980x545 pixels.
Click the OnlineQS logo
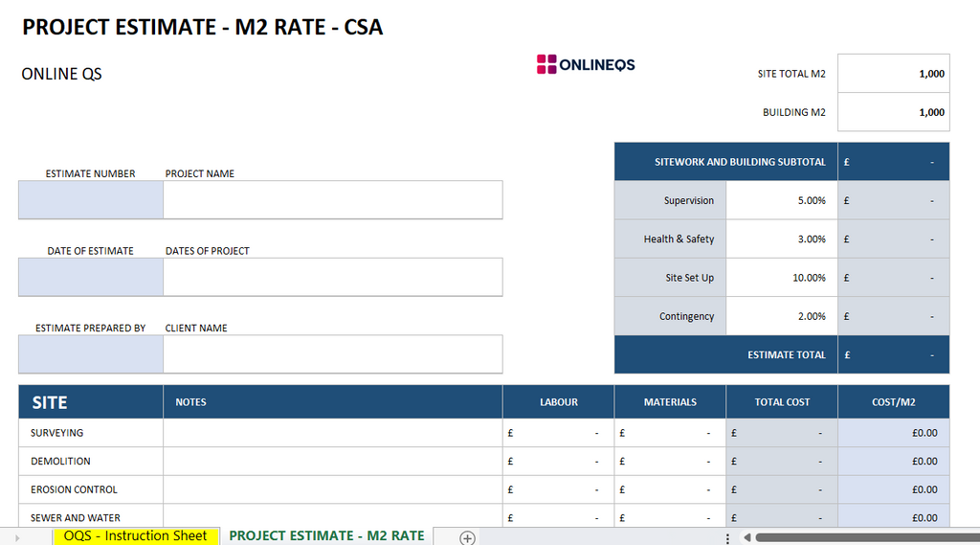(586, 64)
